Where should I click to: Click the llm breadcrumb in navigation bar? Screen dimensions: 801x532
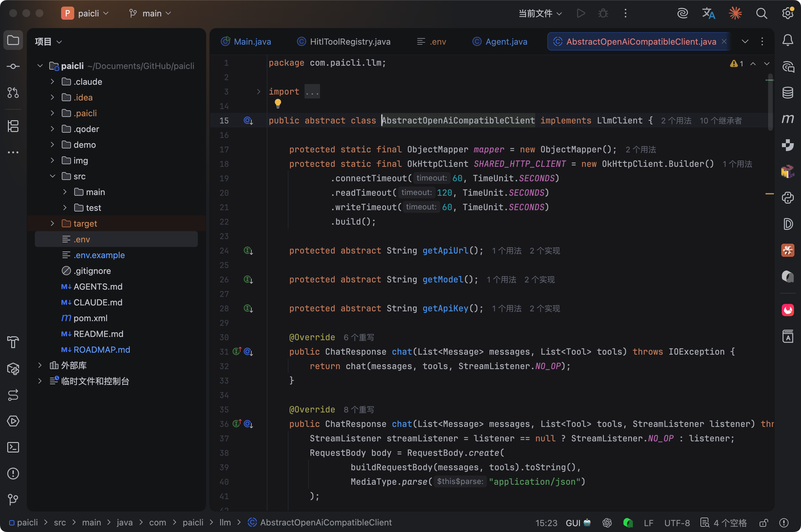coord(225,522)
